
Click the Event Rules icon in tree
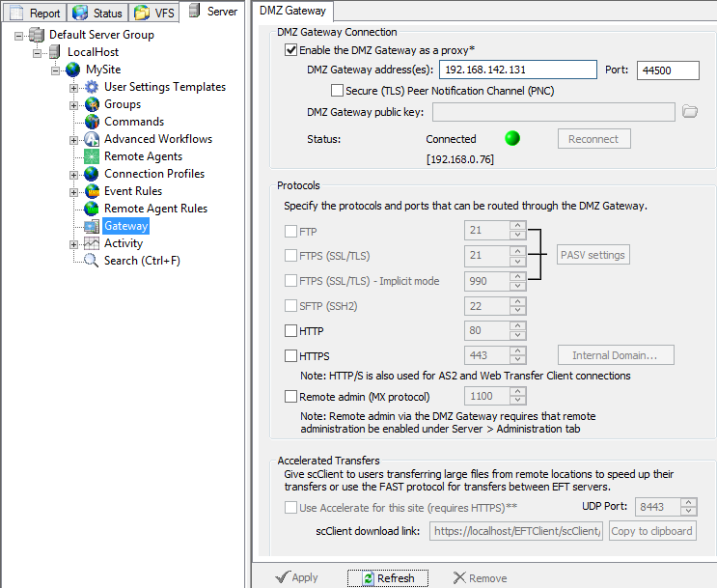click(92, 191)
